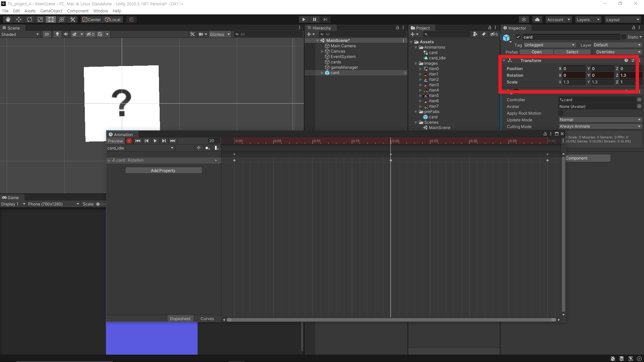Expand the card tree item in Hierarchy
Image resolution: width=644 pixels, height=362 pixels.
pyautogui.click(x=322, y=72)
